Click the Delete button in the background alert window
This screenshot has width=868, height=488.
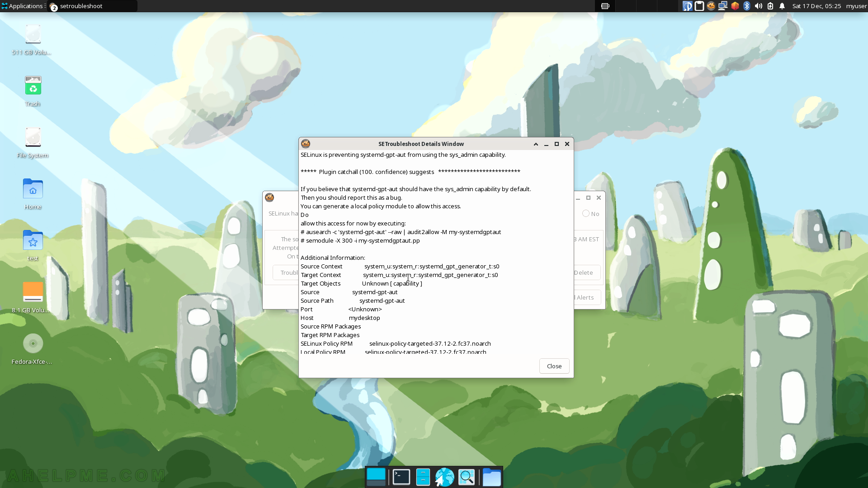click(587, 272)
